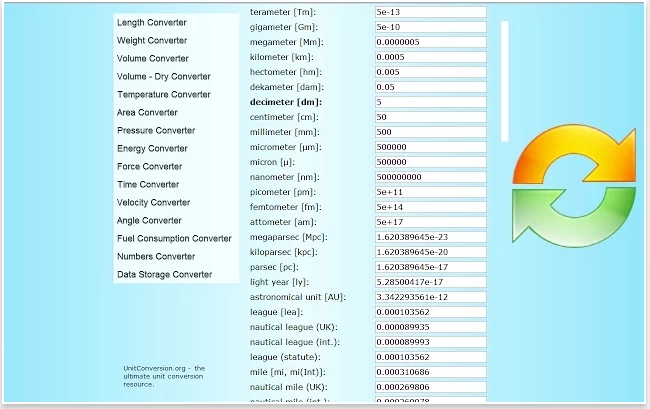Open the Length Converter page

pos(151,22)
